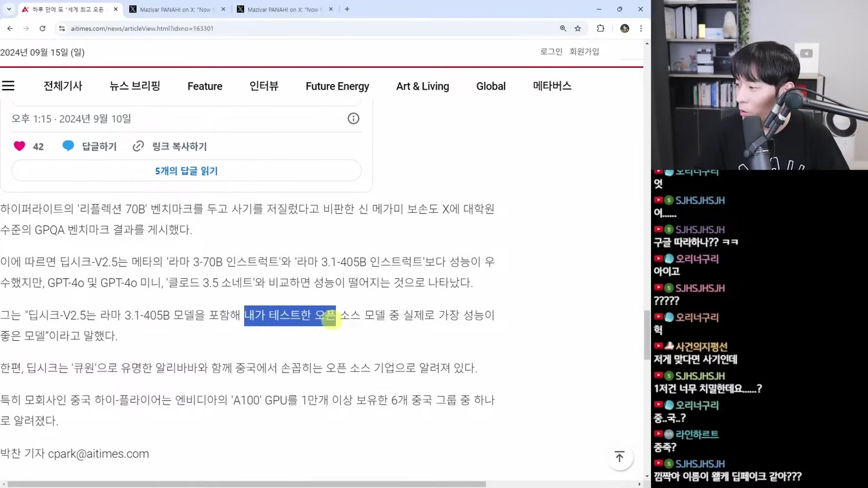Image resolution: width=868 pixels, height=488 pixels.
Task: Open the tab search dropdown arrow
Action: click(x=8, y=9)
